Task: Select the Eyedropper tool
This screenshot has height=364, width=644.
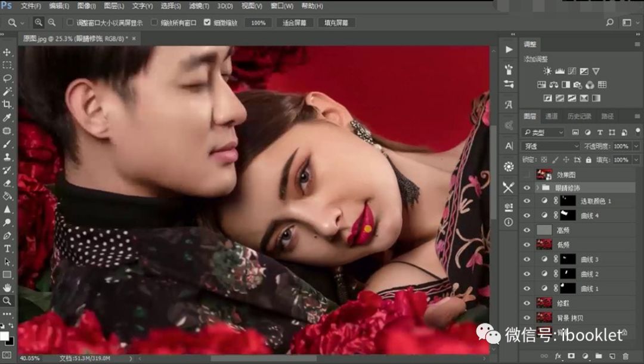Action: coord(7,115)
